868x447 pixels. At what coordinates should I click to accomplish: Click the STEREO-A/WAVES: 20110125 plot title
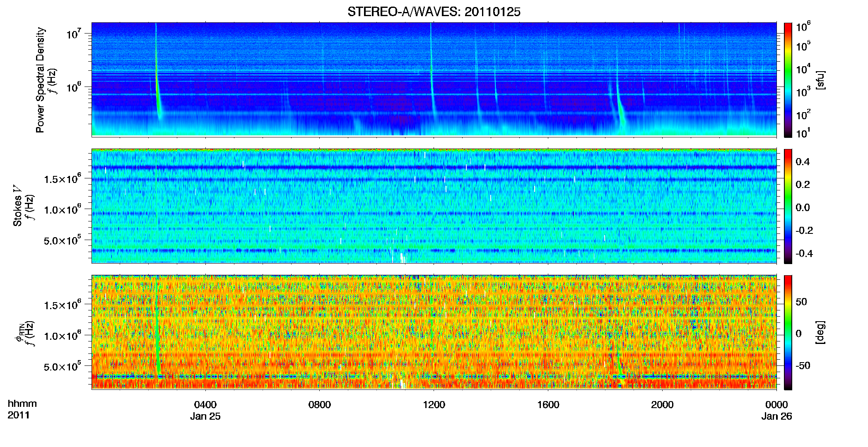point(434,12)
